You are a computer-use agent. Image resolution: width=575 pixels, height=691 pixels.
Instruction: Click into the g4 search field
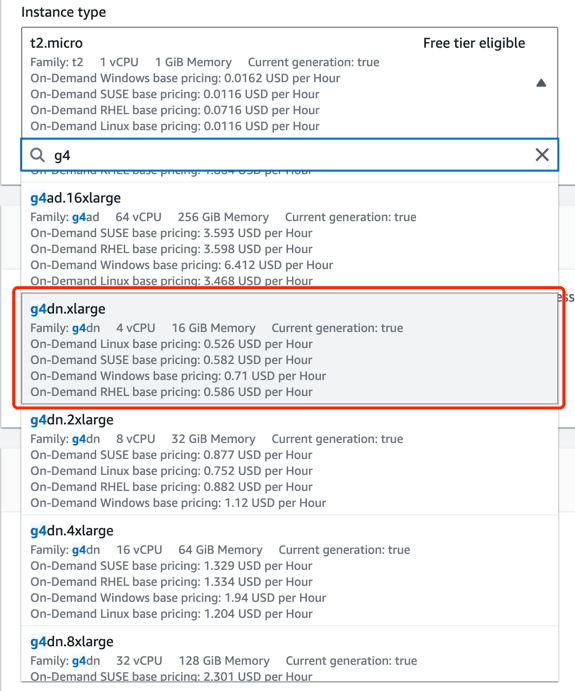tap(289, 155)
